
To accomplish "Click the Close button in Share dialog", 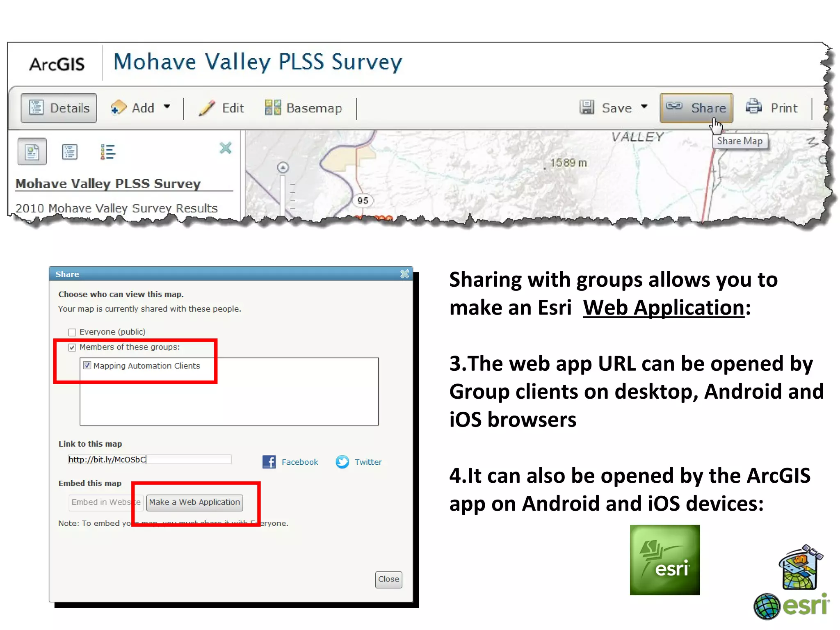I will pyautogui.click(x=388, y=580).
